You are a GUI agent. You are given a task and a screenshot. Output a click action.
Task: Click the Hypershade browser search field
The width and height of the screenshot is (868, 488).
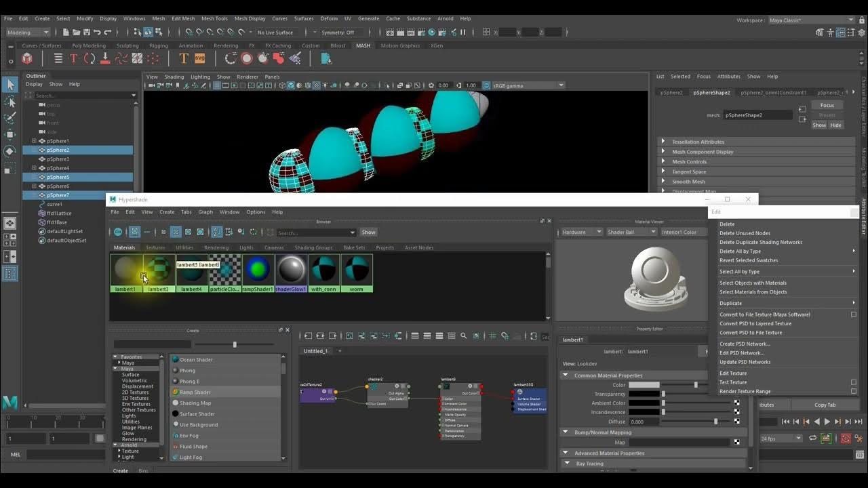(315, 232)
